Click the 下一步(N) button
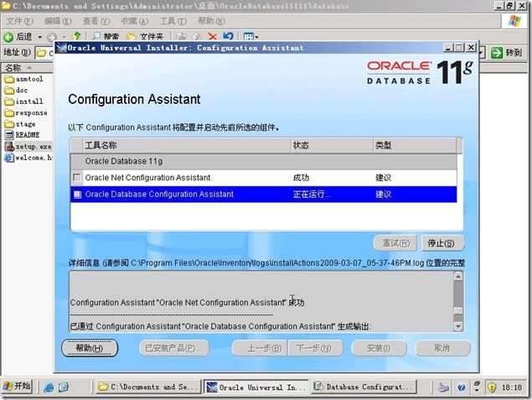 pyautogui.click(x=315, y=348)
